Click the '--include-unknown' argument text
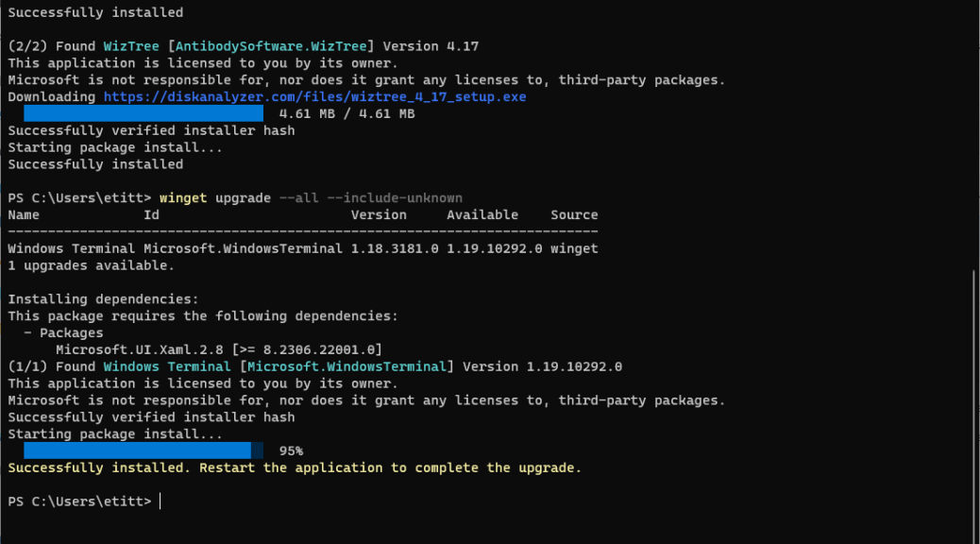Viewport: 980px width, 544px height. pyautogui.click(x=395, y=198)
